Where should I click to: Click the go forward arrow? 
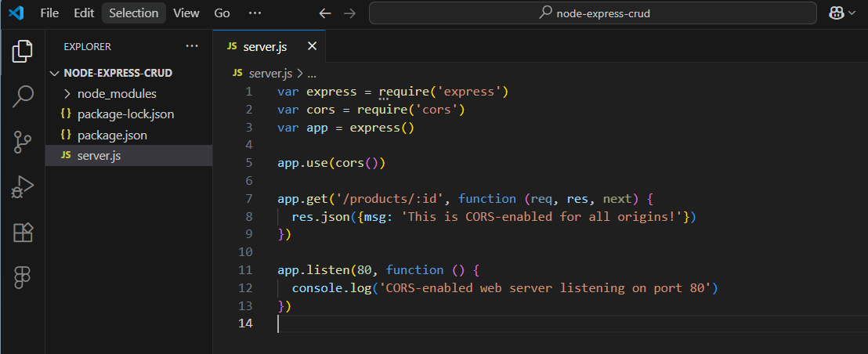point(349,13)
